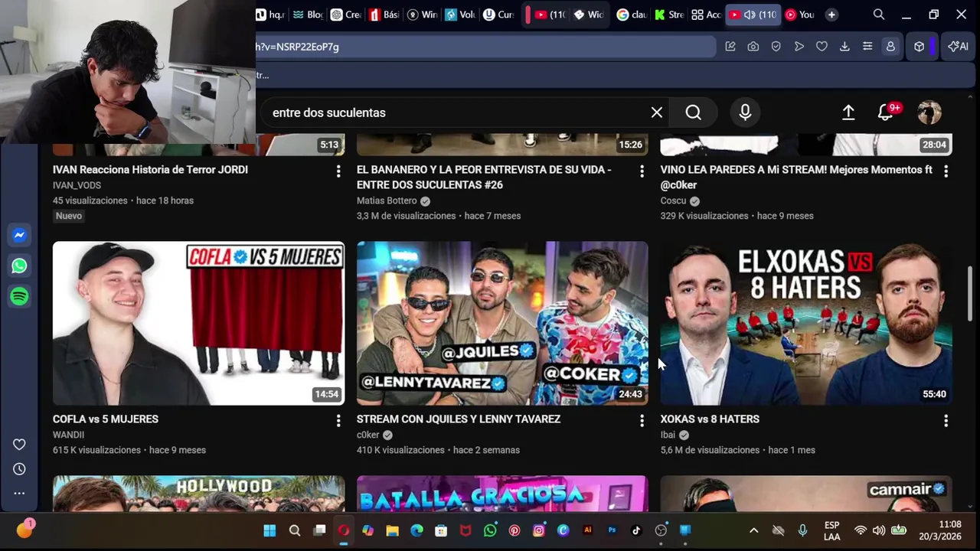Switch to the Google 'clau' tab
The image size is (980, 551).
point(632,15)
